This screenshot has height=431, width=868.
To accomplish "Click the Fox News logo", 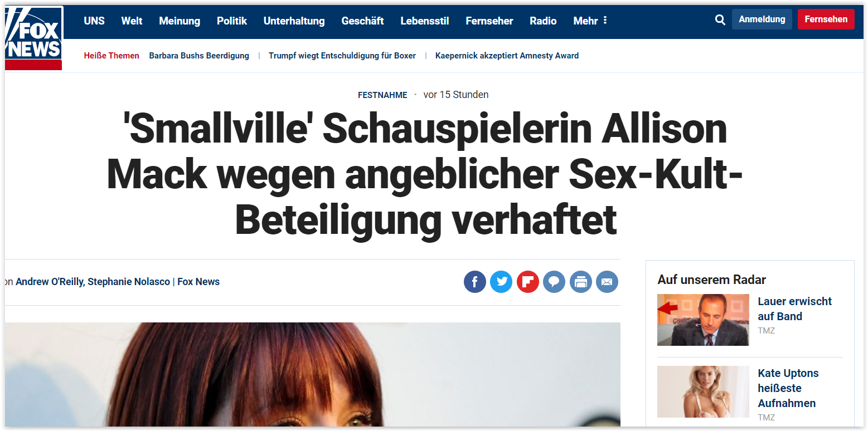I will (x=33, y=38).
